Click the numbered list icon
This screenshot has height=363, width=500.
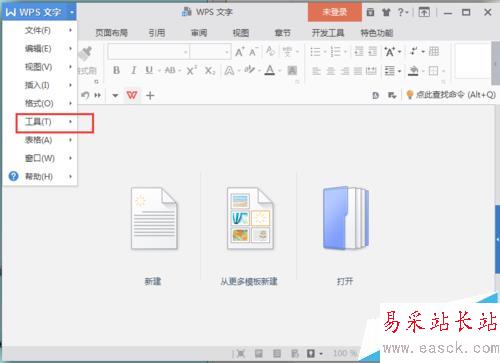click(x=335, y=52)
